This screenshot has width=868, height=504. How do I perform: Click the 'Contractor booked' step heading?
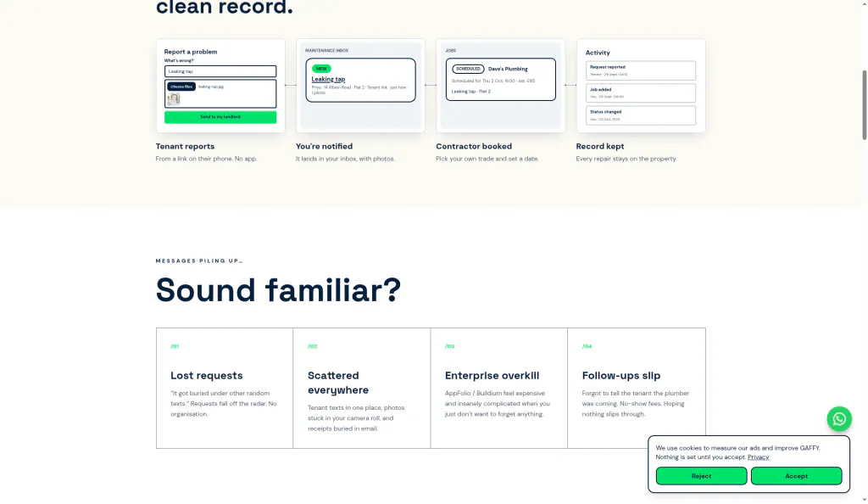(x=473, y=146)
